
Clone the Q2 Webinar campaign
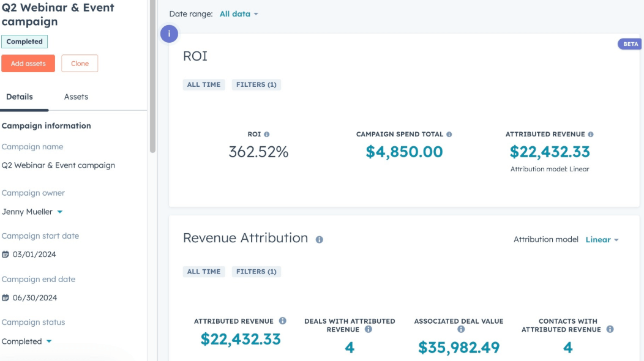coord(80,63)
